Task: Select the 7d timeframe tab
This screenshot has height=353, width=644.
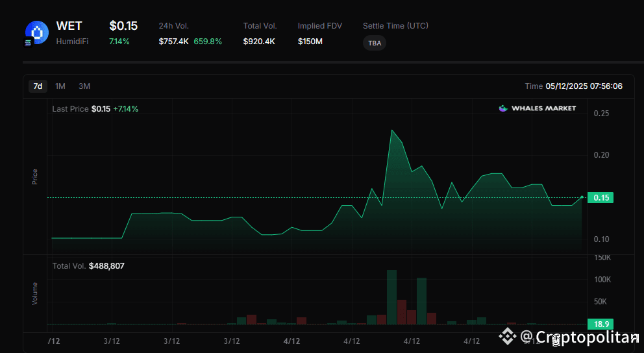Action: click(x=38, y=86)
